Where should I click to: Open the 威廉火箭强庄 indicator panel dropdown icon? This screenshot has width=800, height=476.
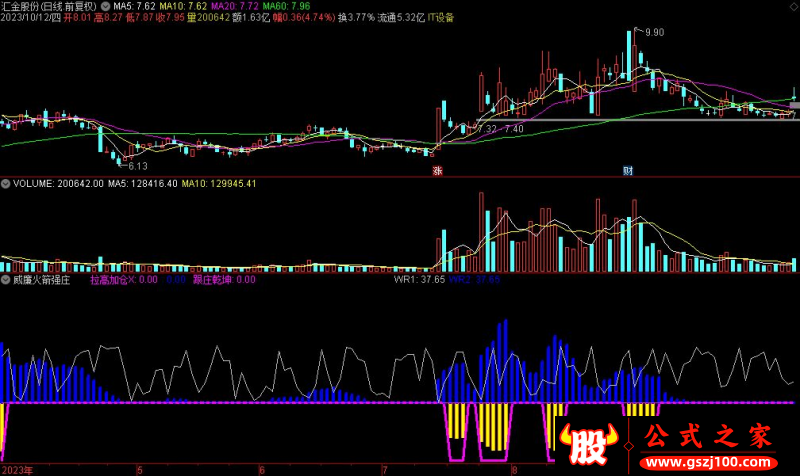click(5, 280)
